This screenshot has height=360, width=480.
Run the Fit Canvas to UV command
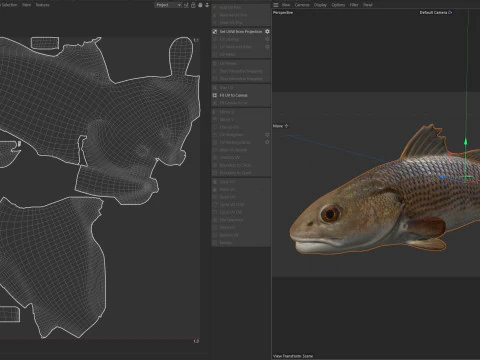(233, 103)
